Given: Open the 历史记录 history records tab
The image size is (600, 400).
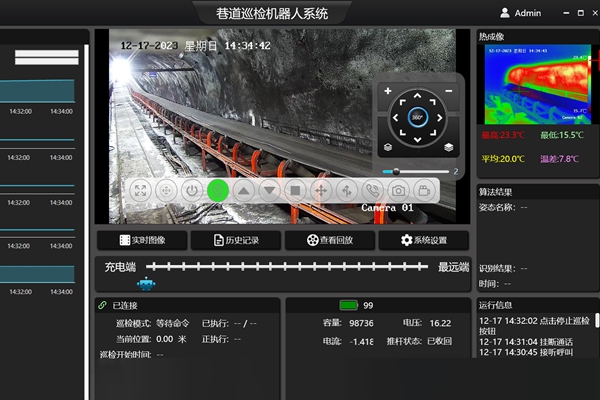Looking at the screenshot, I should [x=237, y=240].
